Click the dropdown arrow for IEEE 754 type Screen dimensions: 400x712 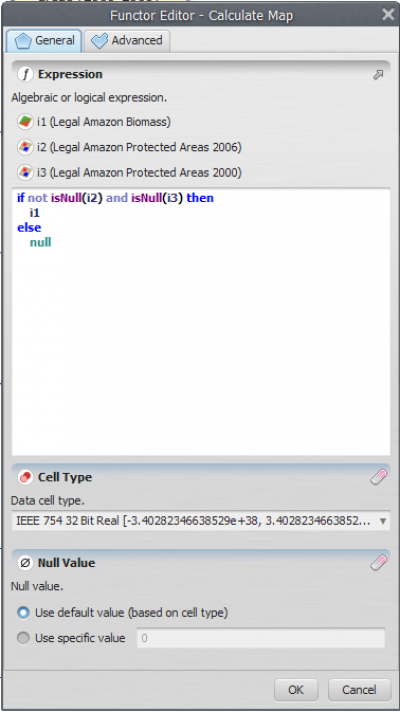point(383,521)
